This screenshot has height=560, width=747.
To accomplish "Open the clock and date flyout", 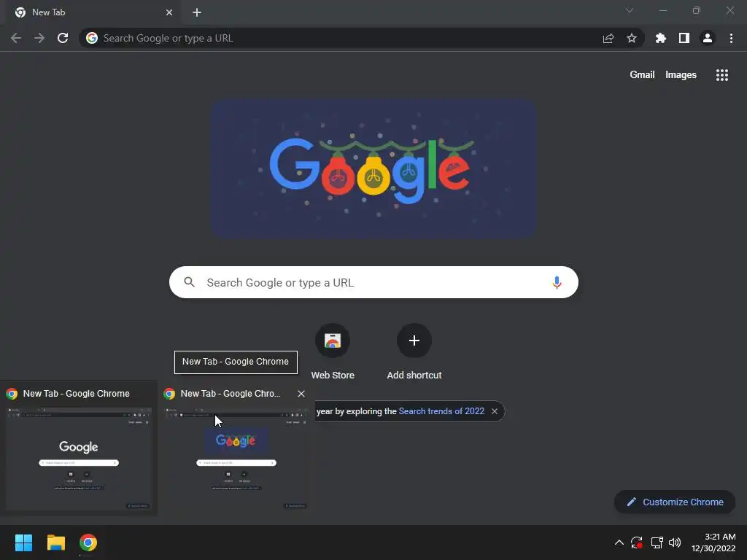I will [x=713, y=542].
